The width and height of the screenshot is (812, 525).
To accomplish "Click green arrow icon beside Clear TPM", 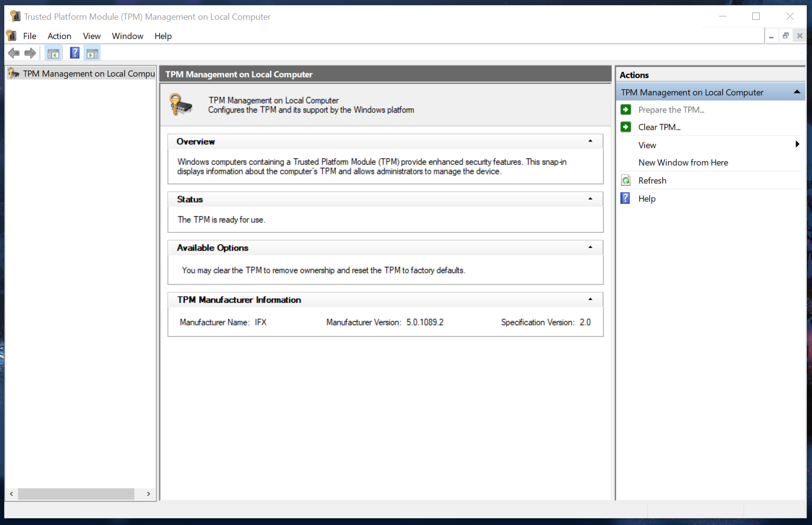I will point(626,127).
